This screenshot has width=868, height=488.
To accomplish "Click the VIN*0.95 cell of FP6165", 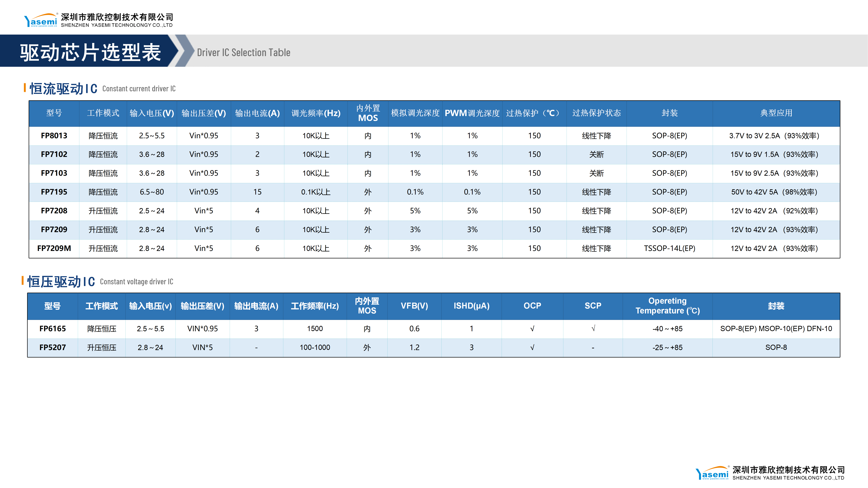I will [x=203, y=329].
